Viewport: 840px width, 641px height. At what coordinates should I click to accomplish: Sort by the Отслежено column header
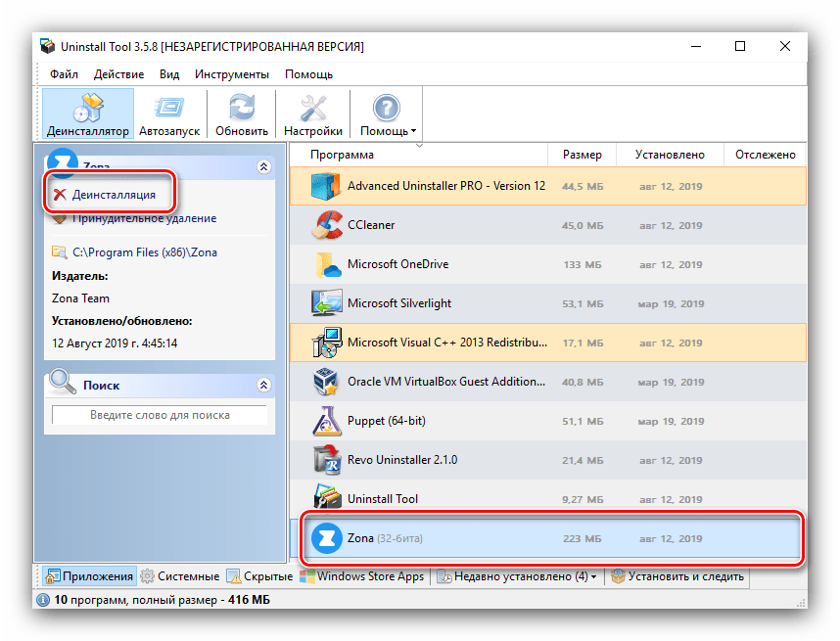(x=765, y=155)
